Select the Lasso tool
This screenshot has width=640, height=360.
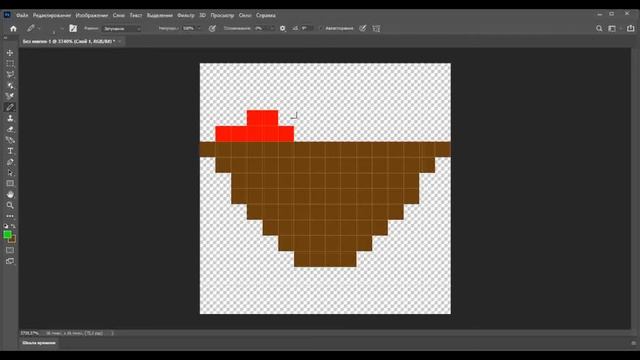click(x=10, y=75)
